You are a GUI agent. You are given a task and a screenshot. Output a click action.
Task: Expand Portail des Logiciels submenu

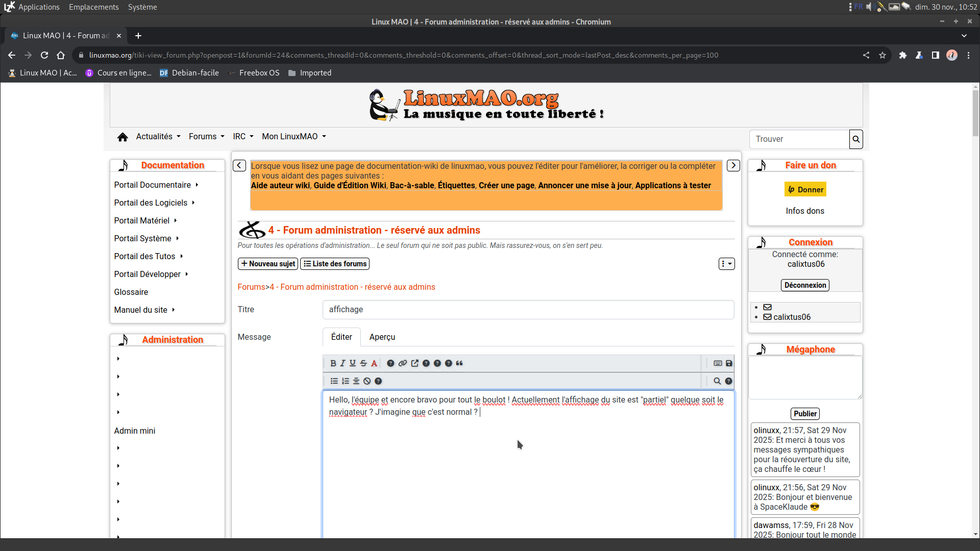(x=154, y=203)
